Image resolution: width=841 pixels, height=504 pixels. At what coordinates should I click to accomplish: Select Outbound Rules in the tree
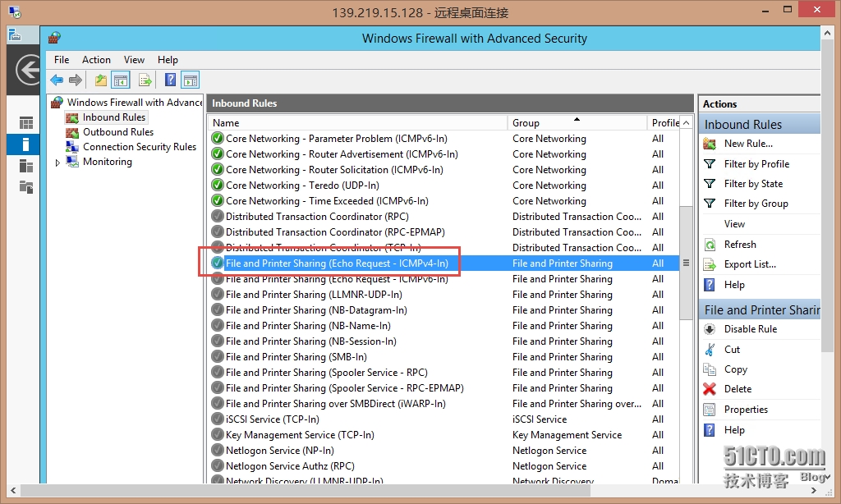(x=118, y=132)
